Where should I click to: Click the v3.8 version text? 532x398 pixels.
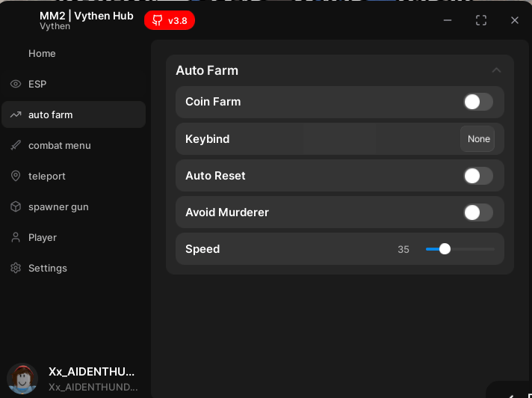tap(177, 21)
